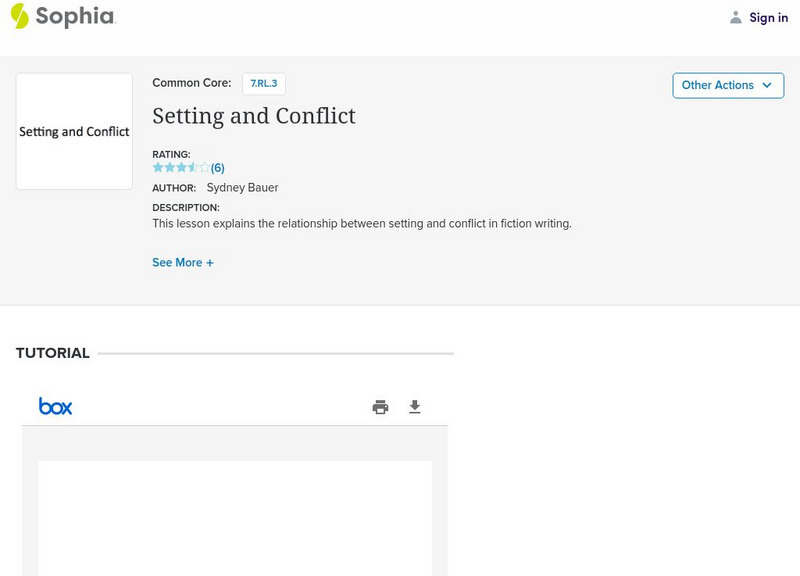Open author Sydney Bauer's profile

tap(242, 188)
